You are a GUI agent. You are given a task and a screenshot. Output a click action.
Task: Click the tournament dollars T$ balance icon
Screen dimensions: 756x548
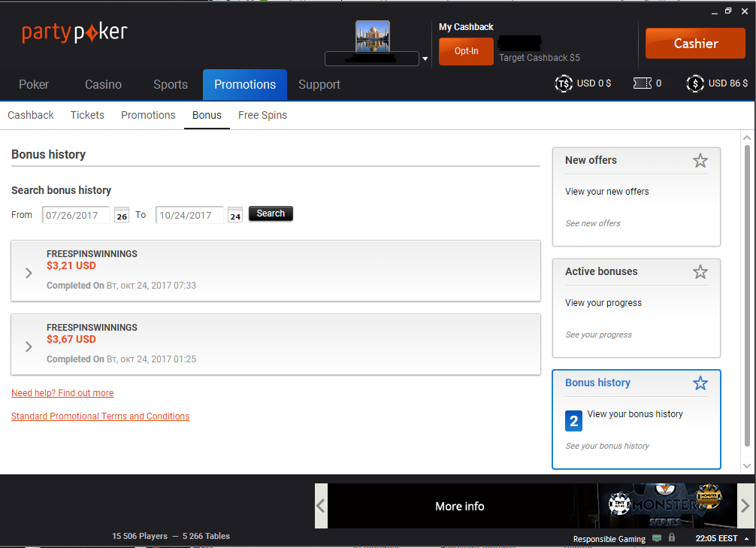(x=563, y=83)
